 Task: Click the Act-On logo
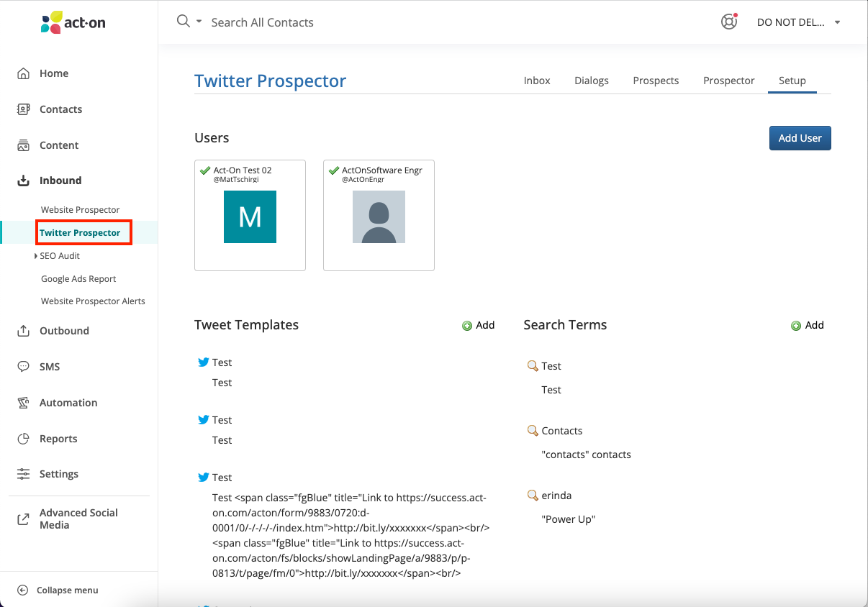tap(73, 22)
